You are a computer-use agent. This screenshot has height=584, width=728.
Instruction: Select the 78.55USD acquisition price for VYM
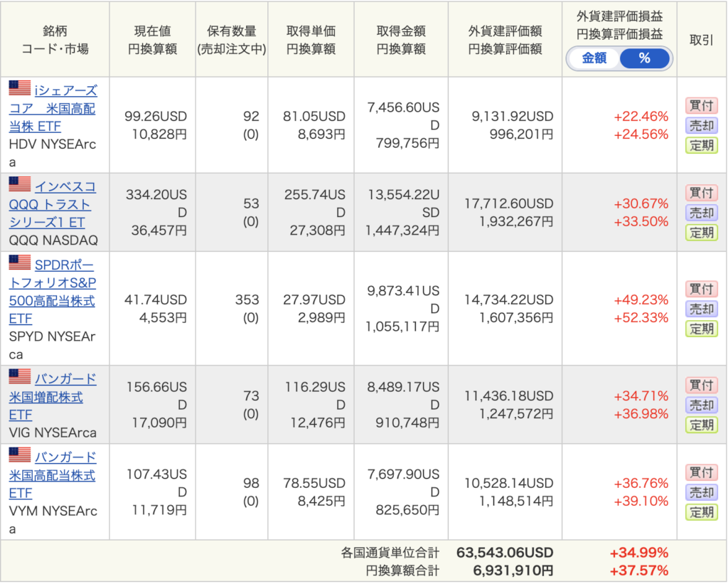314,483
